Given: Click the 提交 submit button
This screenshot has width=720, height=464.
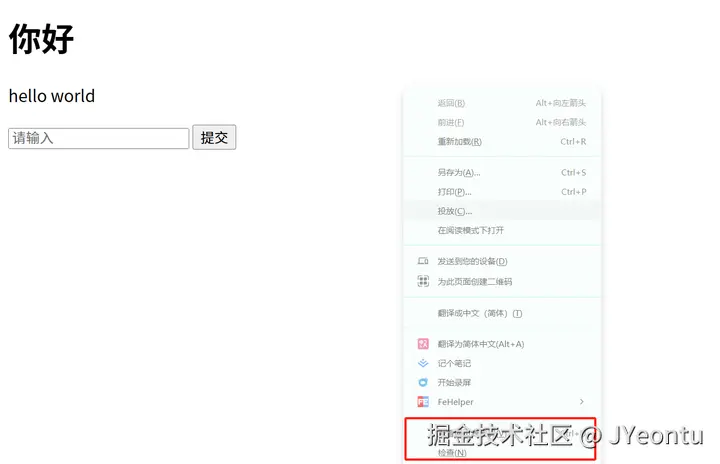Looking at the screenshot, I should click(214, 137).
